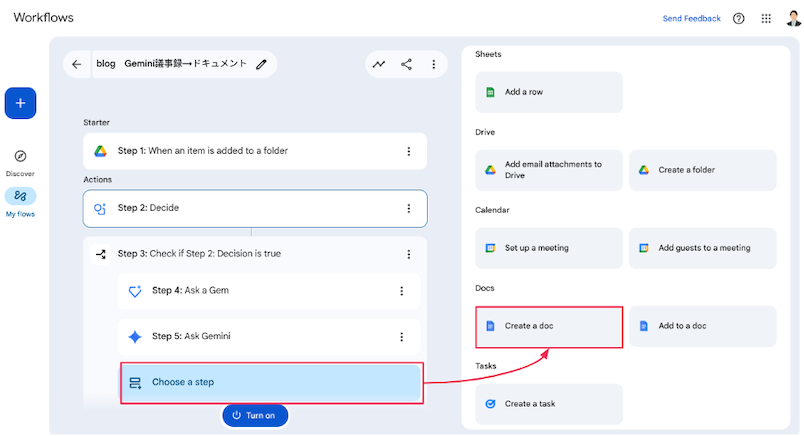804x436 pixels.
Task: Edit flow name with pencil icon
Action: coord(262,64)
